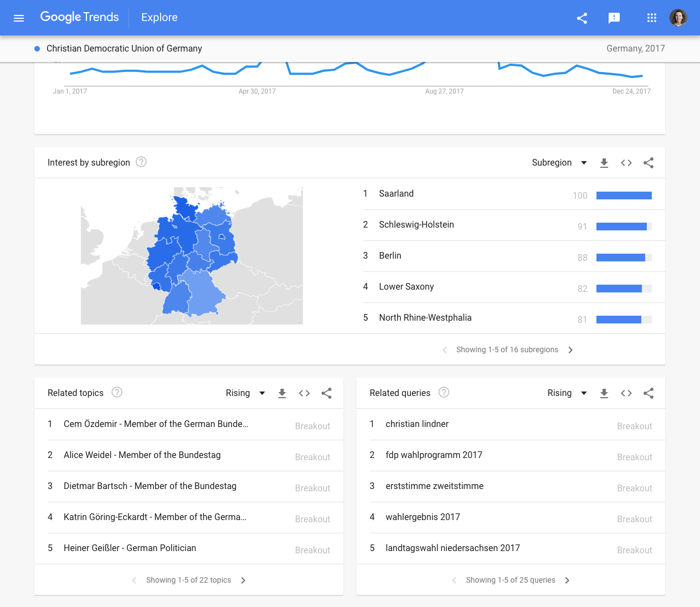Open wahlergebnis 2017 query
Screen dimensions: 700x607
pos(517,517)
